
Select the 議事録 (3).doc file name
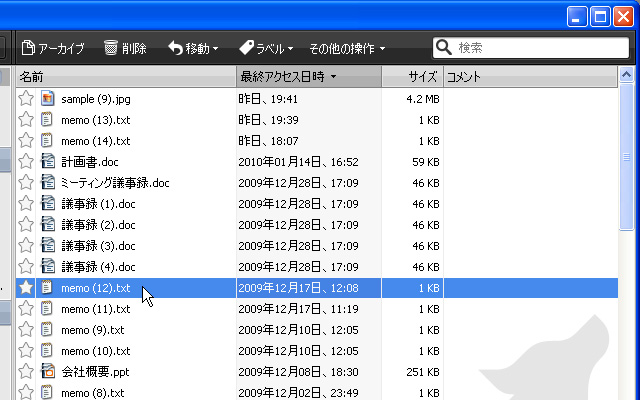tap(98, 246)
